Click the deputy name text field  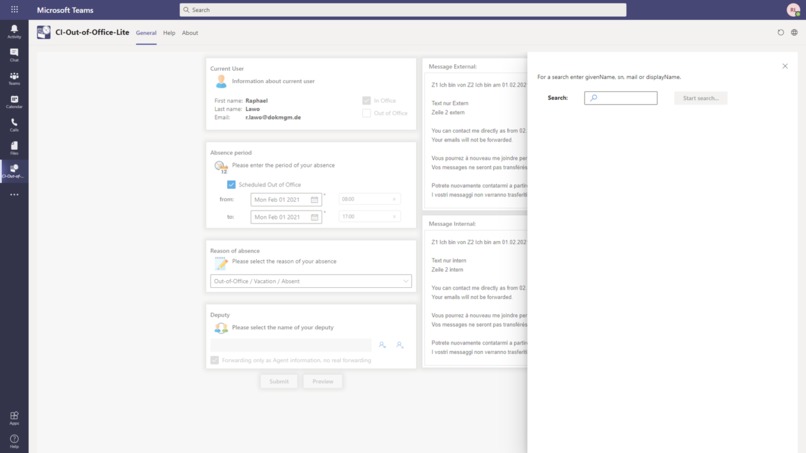click(291, 345)
